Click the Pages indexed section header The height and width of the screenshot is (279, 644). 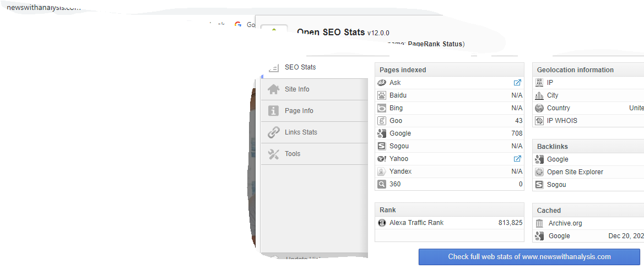pyautogui.click(x=450, y=70)
